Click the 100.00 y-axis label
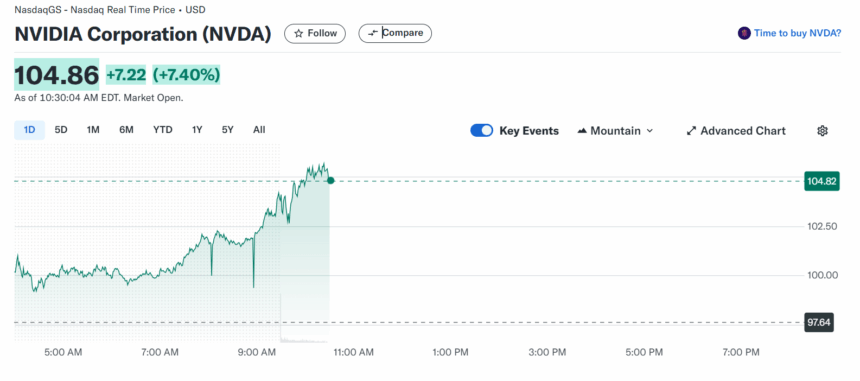860x381 pixels. [x=822, y=275]
